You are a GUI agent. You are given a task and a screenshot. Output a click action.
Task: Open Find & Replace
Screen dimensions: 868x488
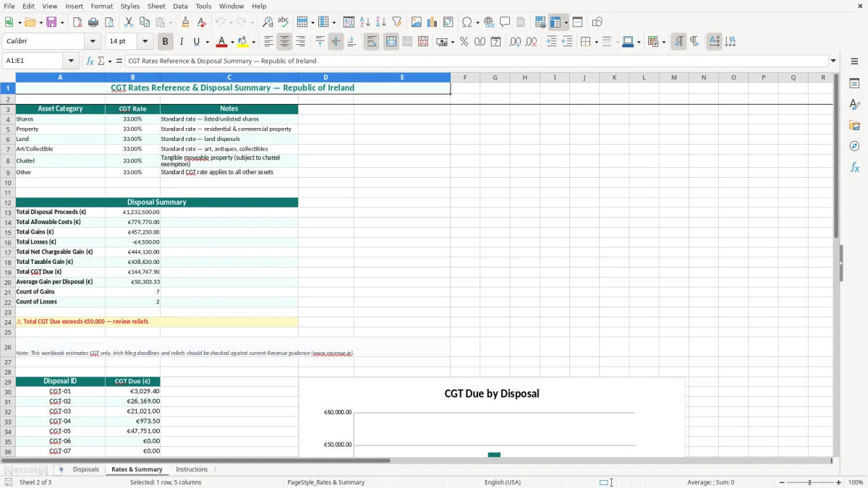[268, 22]
